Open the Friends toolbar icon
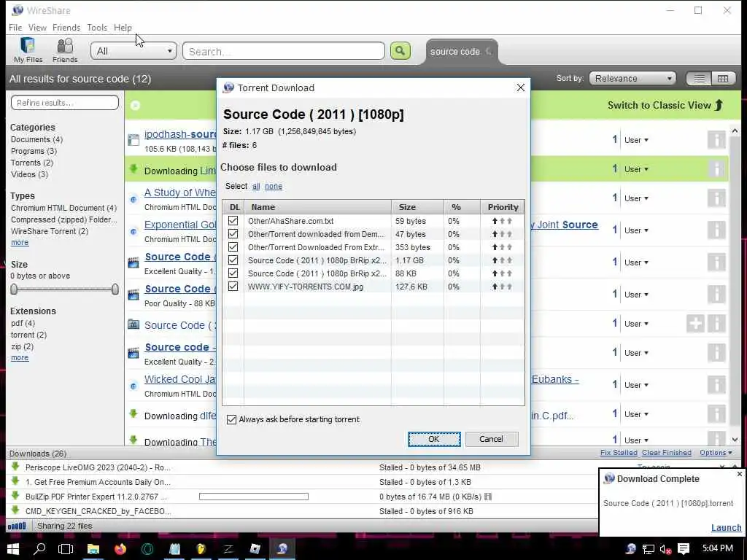 (x=65, y=50)
